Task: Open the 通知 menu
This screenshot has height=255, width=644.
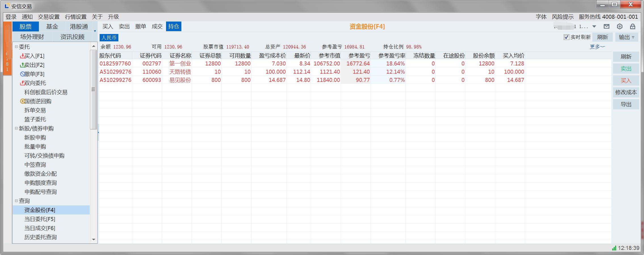Action: click(27, 17)
